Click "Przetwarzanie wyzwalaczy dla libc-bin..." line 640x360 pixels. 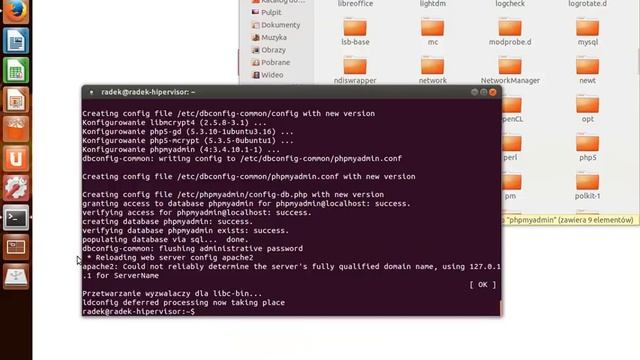(172, 294)
